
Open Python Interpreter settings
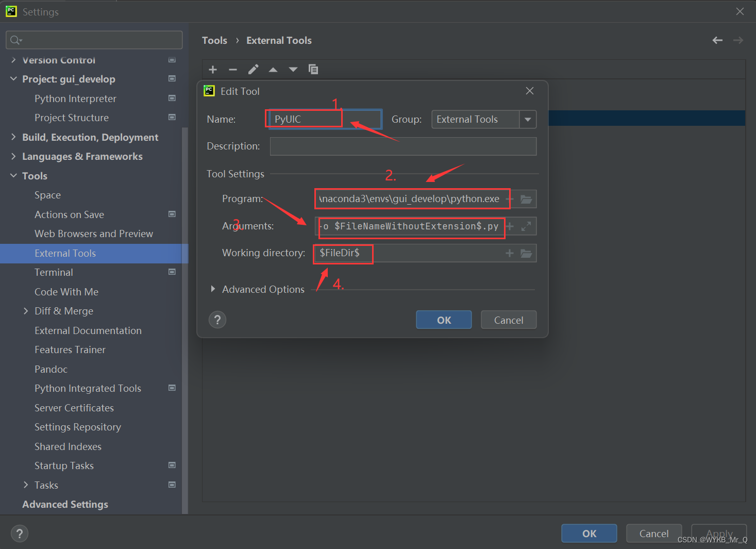[x=75, y=98]
